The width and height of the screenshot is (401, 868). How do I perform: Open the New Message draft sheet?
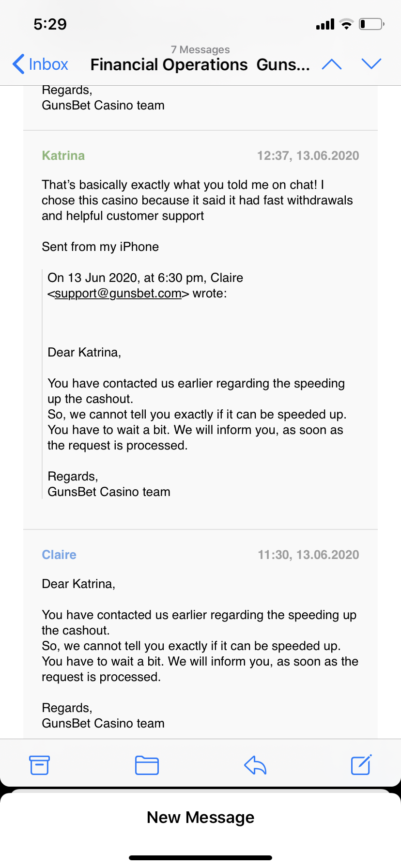pos(200,817)
